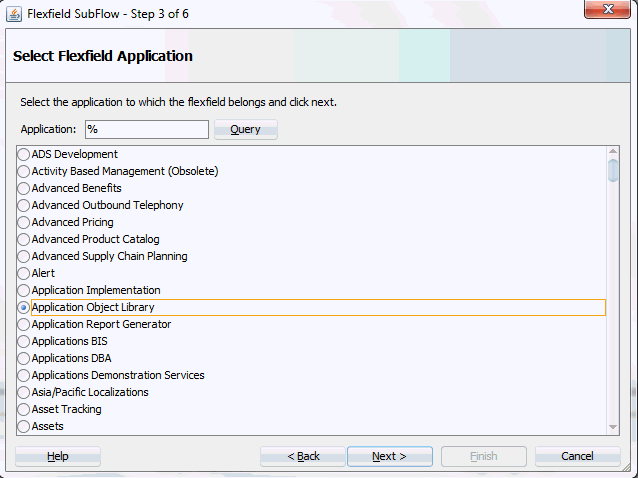Pick the Applications DBA radio button
This screenshot has height=478, width=638.
click(24, 358)
